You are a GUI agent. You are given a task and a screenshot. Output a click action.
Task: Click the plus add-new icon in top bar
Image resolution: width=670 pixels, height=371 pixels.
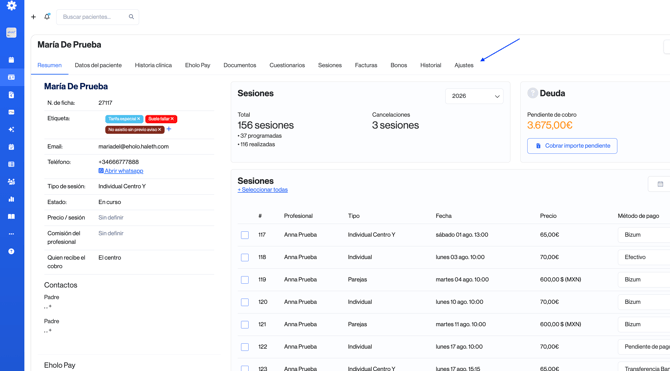click(x=33, y=17)
